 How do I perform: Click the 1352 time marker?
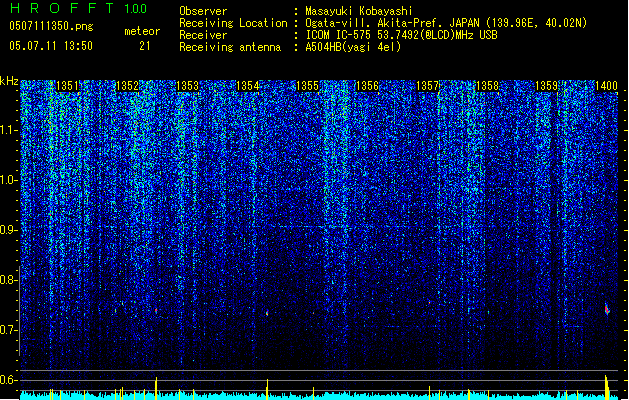coord(127,86)
